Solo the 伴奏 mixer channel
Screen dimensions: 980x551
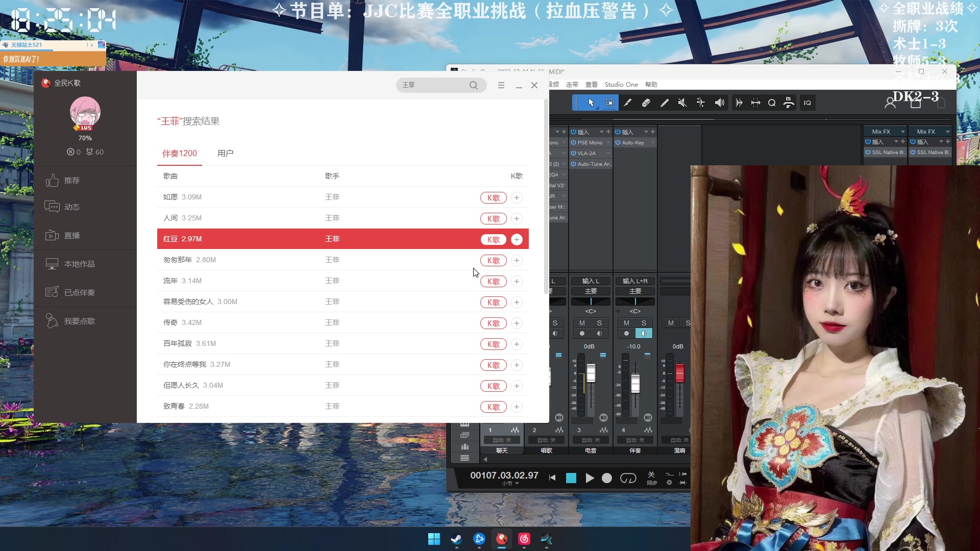644,323
